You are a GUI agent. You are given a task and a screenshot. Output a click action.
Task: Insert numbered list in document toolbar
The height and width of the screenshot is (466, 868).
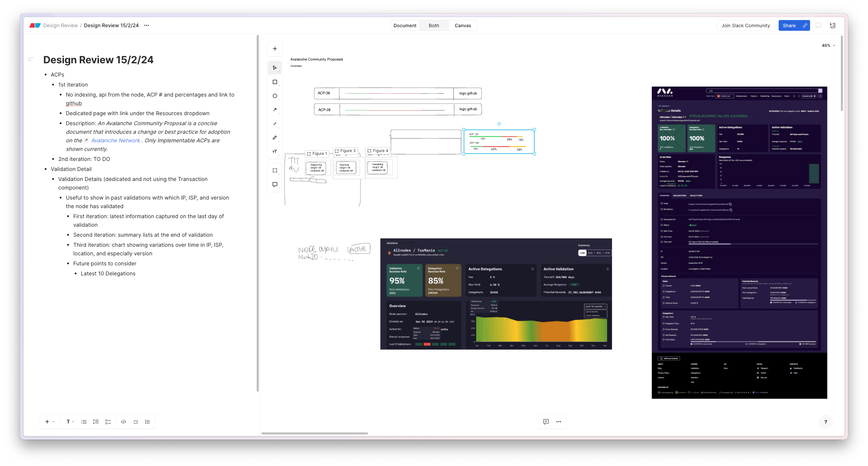click(x=96, y=422)
